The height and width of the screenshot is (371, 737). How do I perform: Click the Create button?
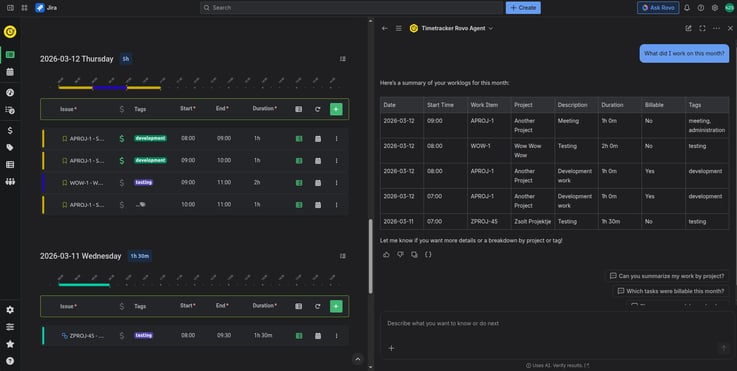tap(523, 8)
